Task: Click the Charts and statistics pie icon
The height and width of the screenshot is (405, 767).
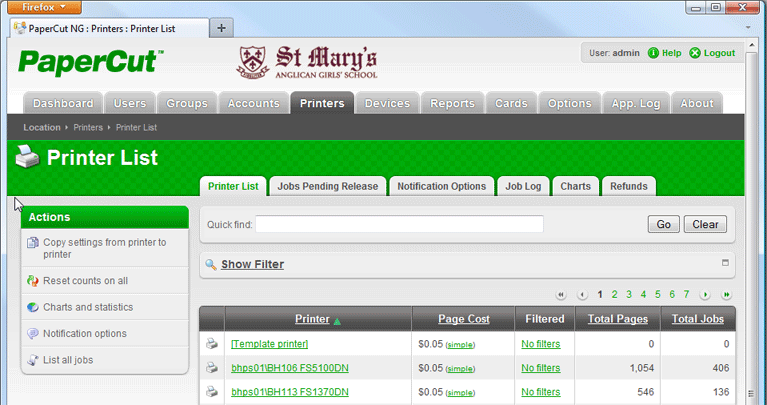Action: coord(33,307)
